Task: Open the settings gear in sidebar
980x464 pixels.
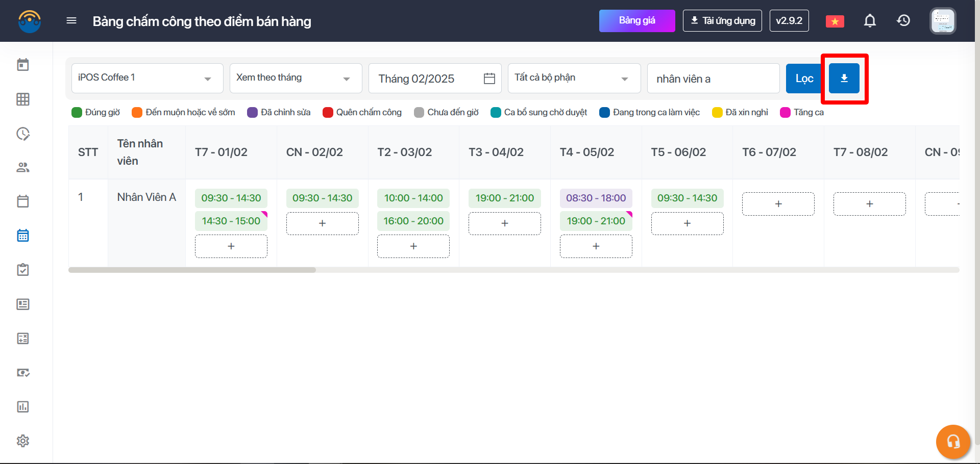Action: point(23,441)
